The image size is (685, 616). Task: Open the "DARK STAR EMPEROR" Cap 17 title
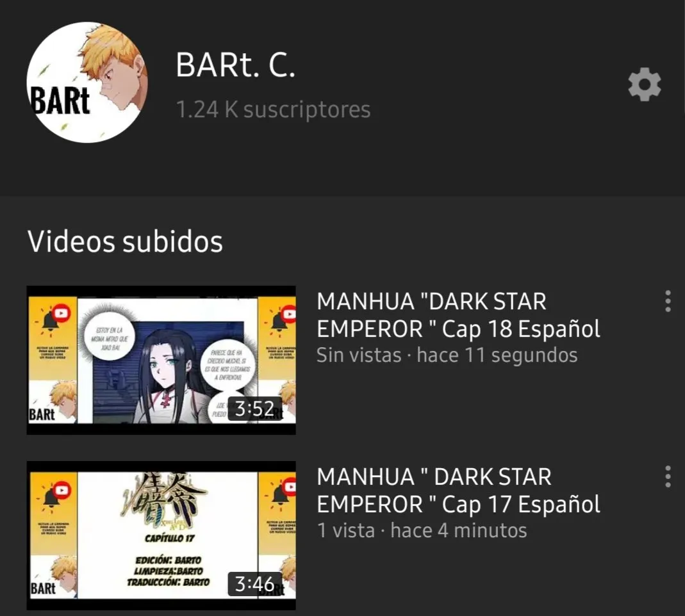coord(458,490)
